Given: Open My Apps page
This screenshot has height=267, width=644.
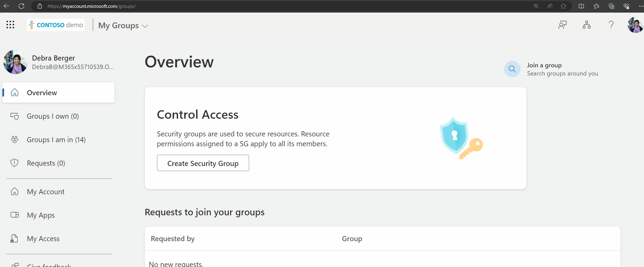Looking at the screenshot, I should point(41,215).
